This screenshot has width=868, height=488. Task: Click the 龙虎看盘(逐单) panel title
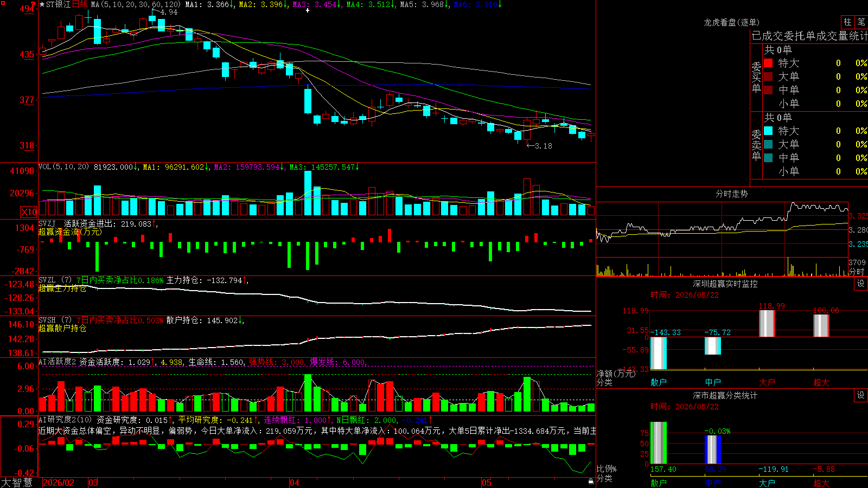point(731,22)
